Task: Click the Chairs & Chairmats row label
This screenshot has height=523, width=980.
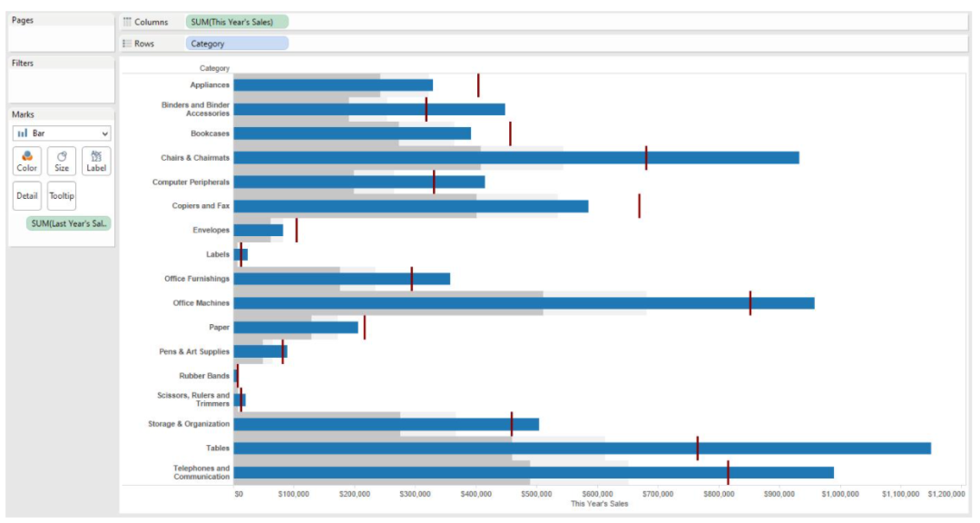Action: point(195,158)
